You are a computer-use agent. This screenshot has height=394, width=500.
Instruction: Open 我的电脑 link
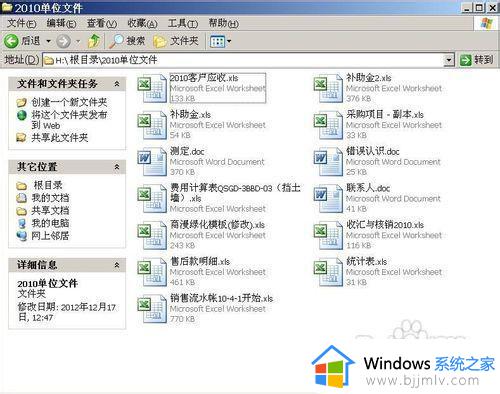click(x=50, y=223)
